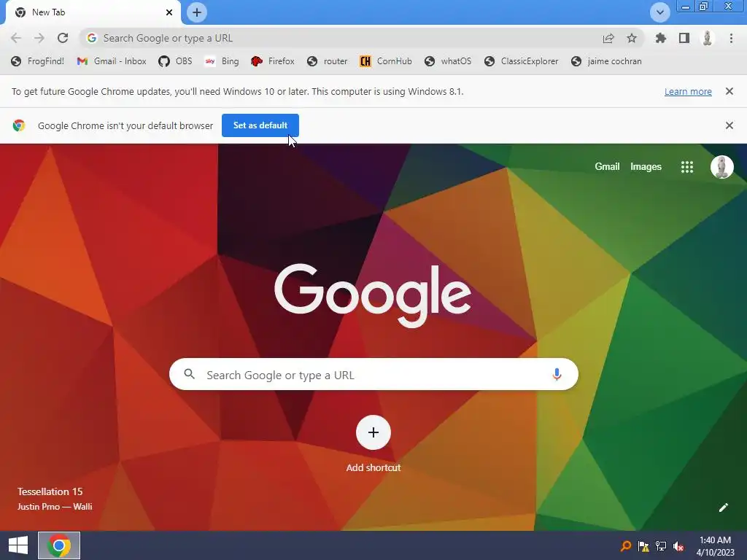
Task: Open Chrome three-dot menu
Action: tap(731, 38)
